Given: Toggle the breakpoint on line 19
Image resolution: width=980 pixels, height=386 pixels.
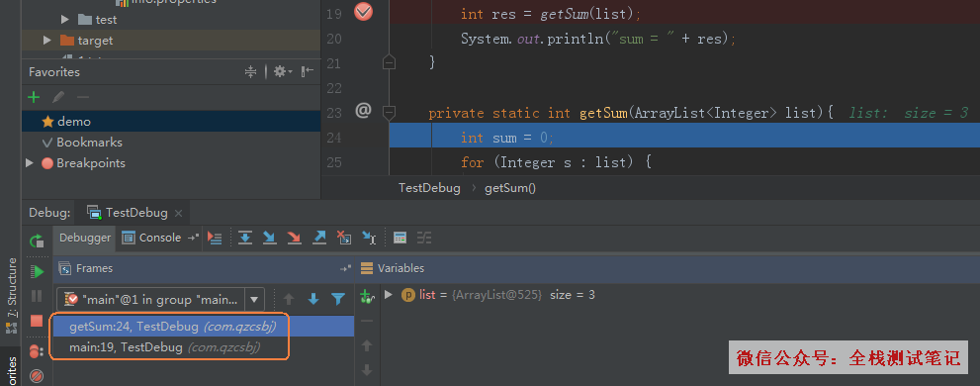Looking at the screenshot, I should pyautogui.click(x=363, y=11).
